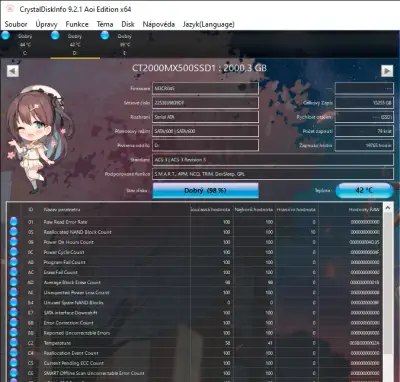The width and height of the screenshot is (400, 382).
Task: Select the Power On Hours Count row
Action: (x=195, y=242)
